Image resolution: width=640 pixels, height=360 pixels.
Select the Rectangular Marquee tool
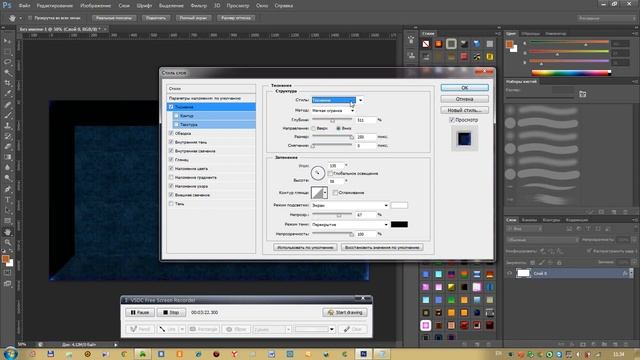pos(7,51)
